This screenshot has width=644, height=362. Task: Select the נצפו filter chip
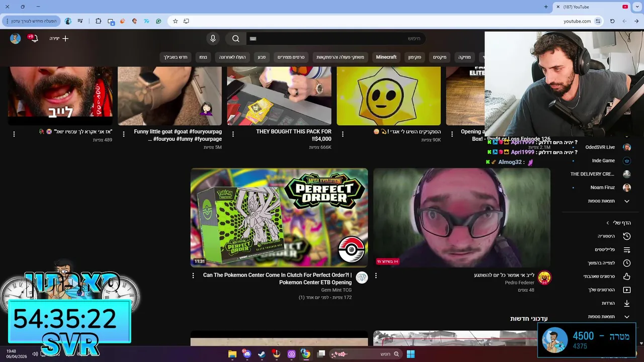[203, 57]
